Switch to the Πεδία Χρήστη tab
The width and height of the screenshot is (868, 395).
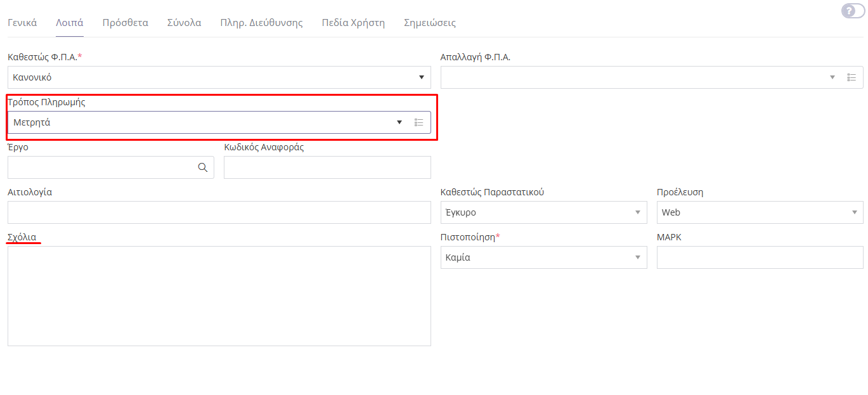click(353, 23)
